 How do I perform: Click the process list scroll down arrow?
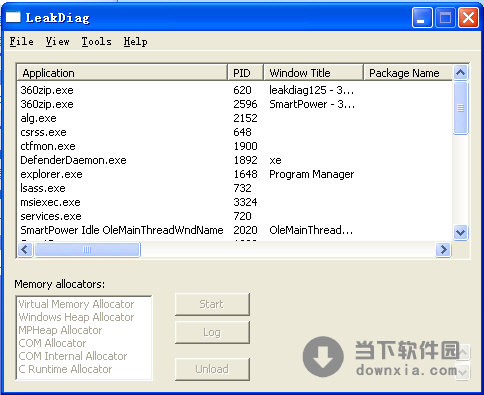pyautogui.click(x=461, y=232)
